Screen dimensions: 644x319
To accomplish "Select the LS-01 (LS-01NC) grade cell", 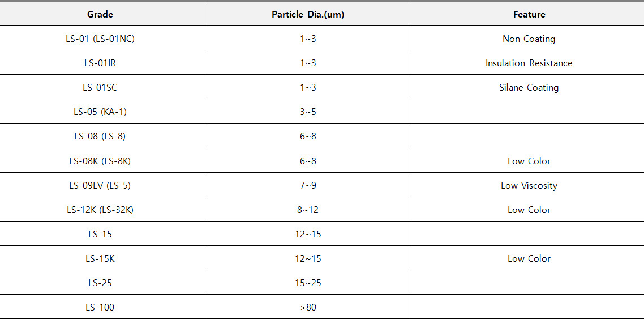I will pos(100,39).
